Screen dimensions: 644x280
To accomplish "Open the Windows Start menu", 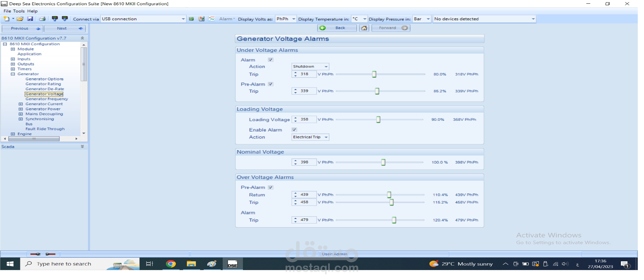I will coord(10,264).
